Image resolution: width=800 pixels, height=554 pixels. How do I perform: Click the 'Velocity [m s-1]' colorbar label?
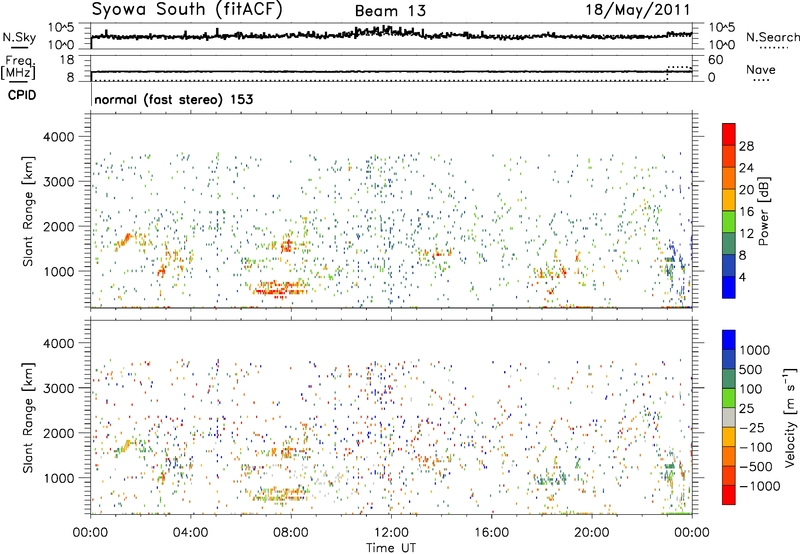(x=790, y=417)
